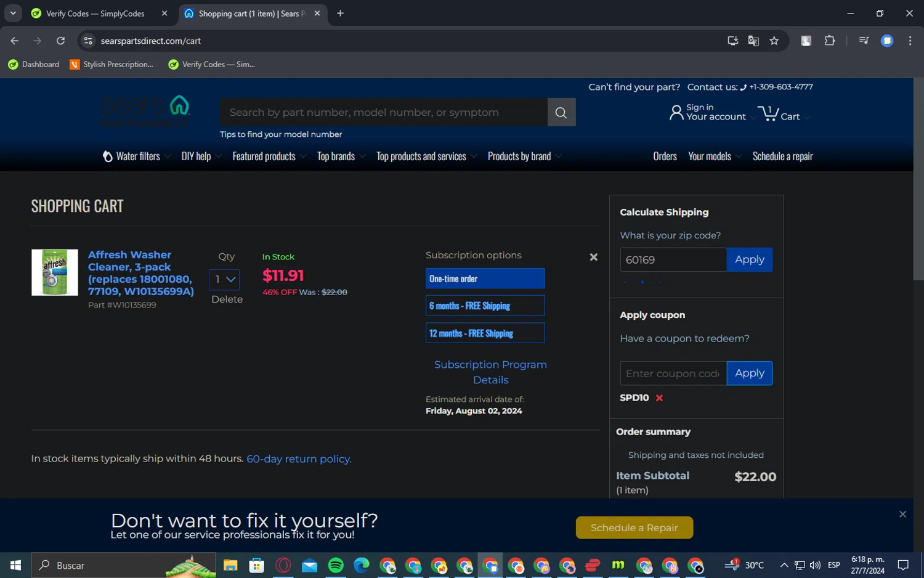924x578 pixels.
Task: Open the Dashboard bookmark
Action: tap(34, 64)
